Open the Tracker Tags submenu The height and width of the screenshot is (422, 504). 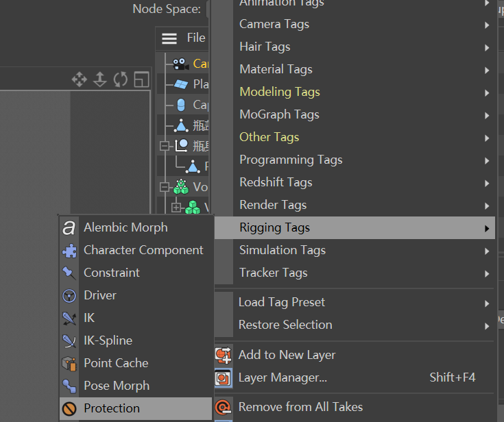(355, 273)
